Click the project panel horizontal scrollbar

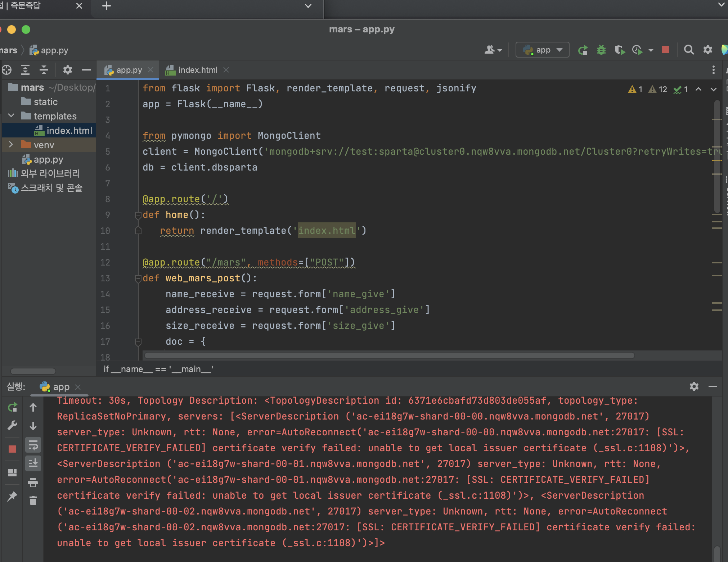click(x=33, y=371)
